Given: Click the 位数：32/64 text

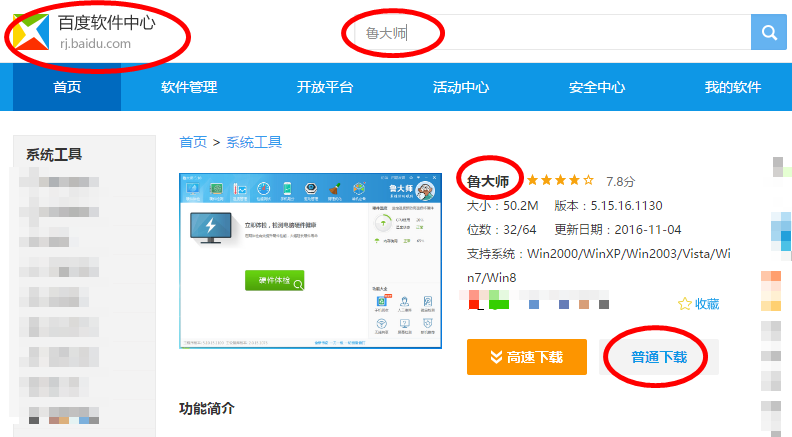Looking at the screenshot, I should click(502, 229).
